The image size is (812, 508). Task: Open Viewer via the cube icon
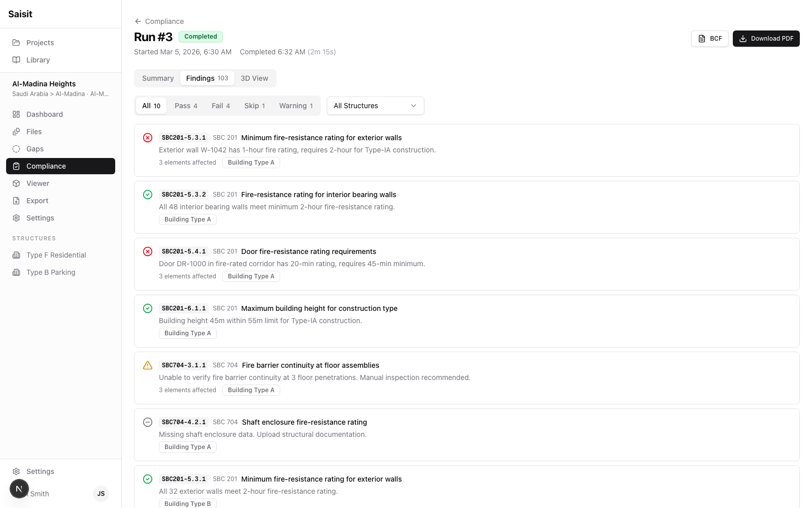pyautogui.click(x=16, y=183)
